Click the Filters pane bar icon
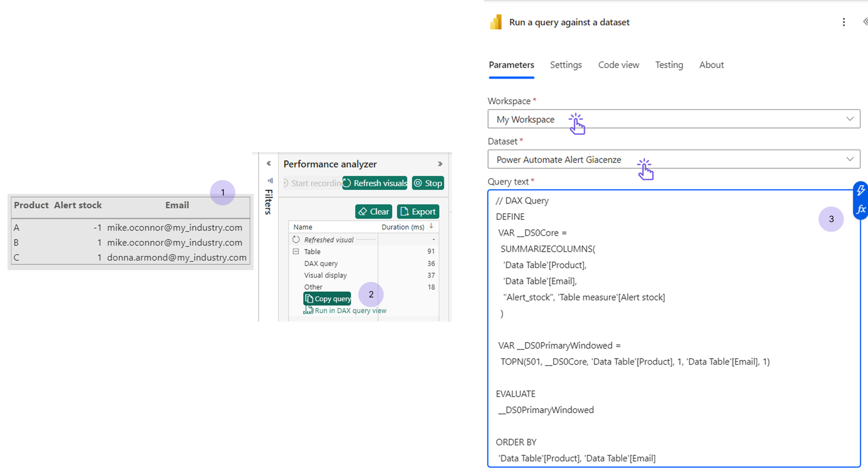Viewport: 868px width, 474px height. (270, 180)
